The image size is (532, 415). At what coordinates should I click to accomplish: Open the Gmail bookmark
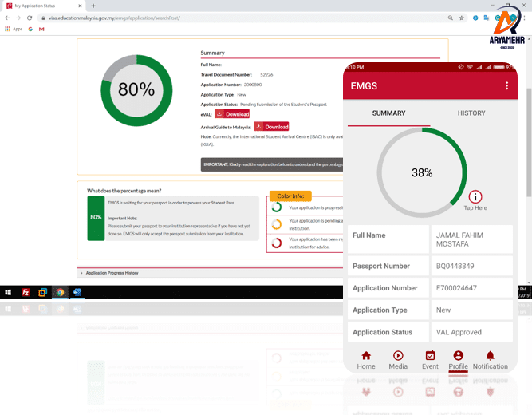pyautogui.click(x=41, y=30)
